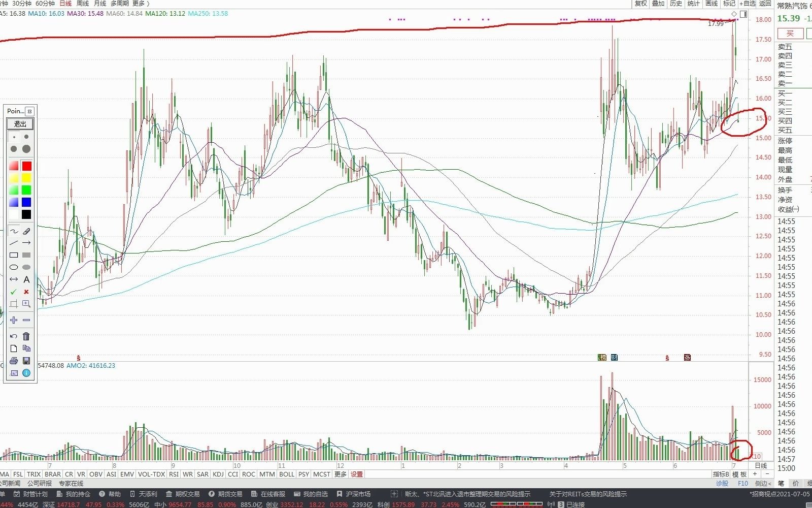Close the Pointofix palette
Viewport: 812px width, 508px height.
[30, 111]
